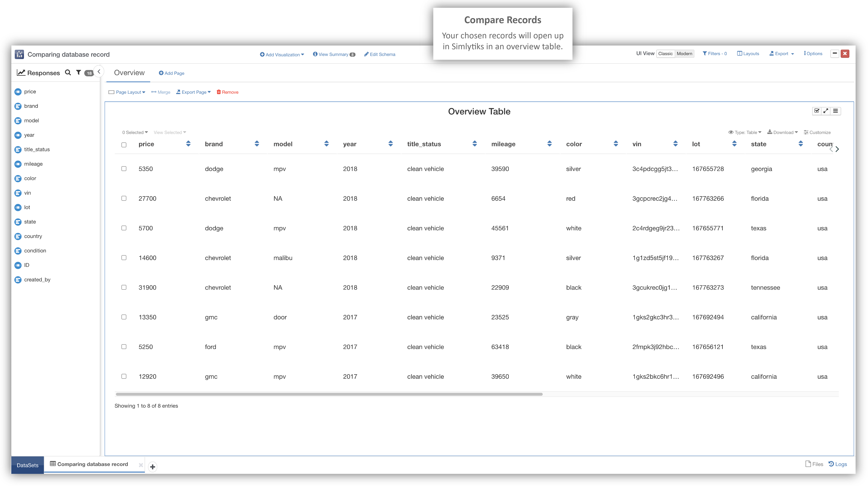Open the Type: Table dropdown
Screen dimensions: 868x486
click(745, 133)
